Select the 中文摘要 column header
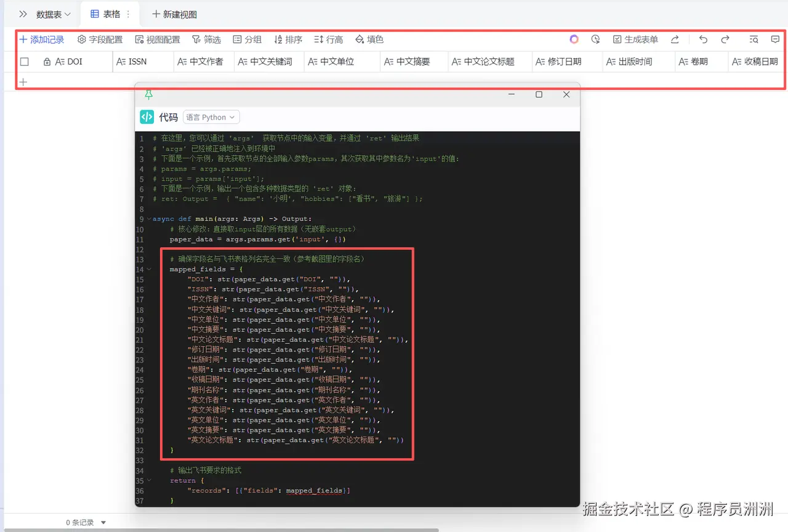Screen dimensions: 788x532 tap(414, 62)
